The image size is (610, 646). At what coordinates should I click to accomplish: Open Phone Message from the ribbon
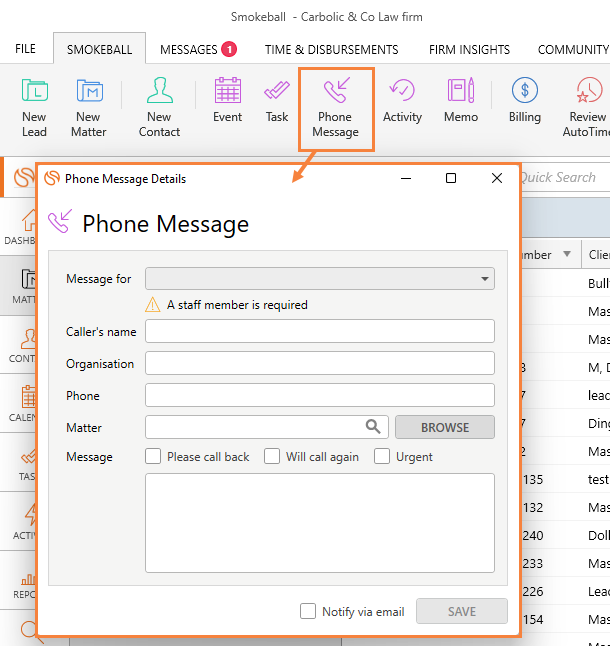[336, 108]
